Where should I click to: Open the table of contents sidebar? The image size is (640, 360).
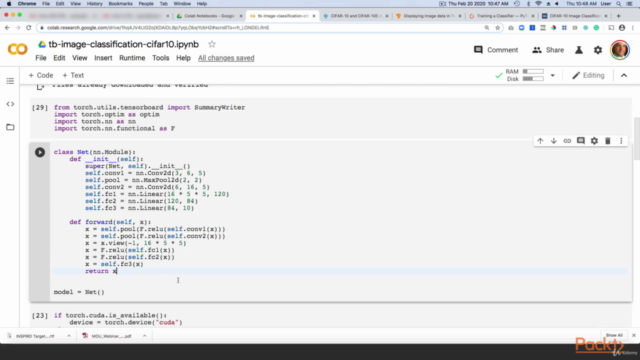(10, 81)
